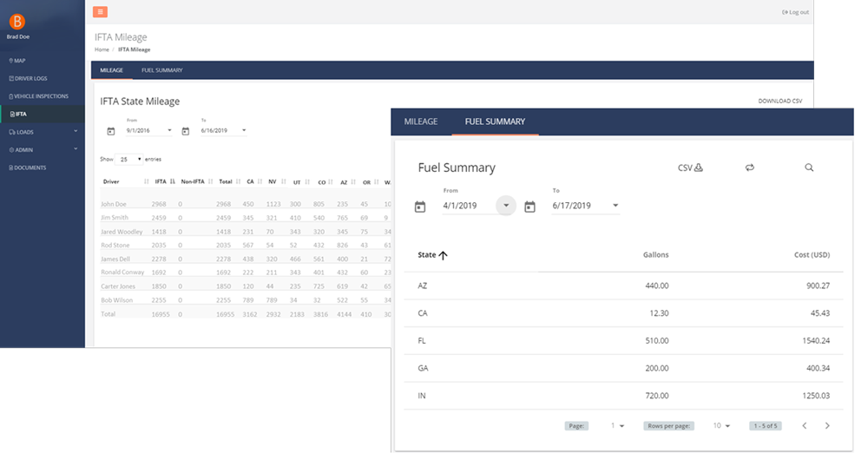Click driver Jim Smith row name
Viewport: 868px width, 453px height.
tap(115, 218)
